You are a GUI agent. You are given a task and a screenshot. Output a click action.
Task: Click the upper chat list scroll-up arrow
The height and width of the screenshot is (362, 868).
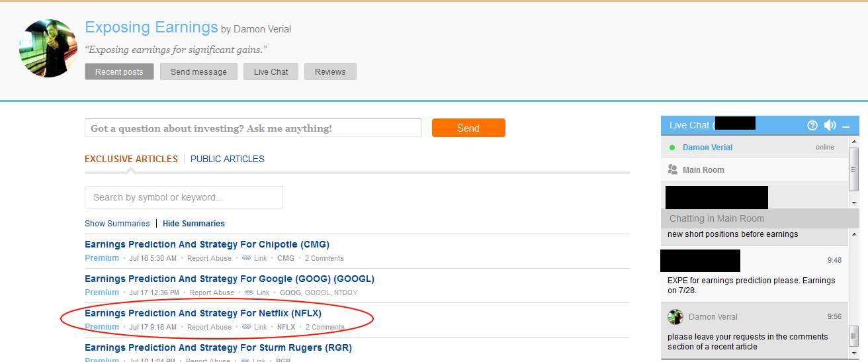[x=853, y=141]
